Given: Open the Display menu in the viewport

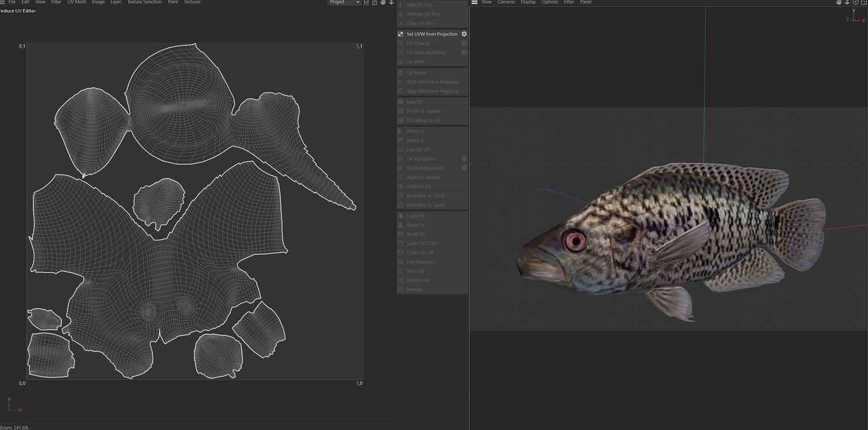Looking at the screenshot, I should (528, 2).
